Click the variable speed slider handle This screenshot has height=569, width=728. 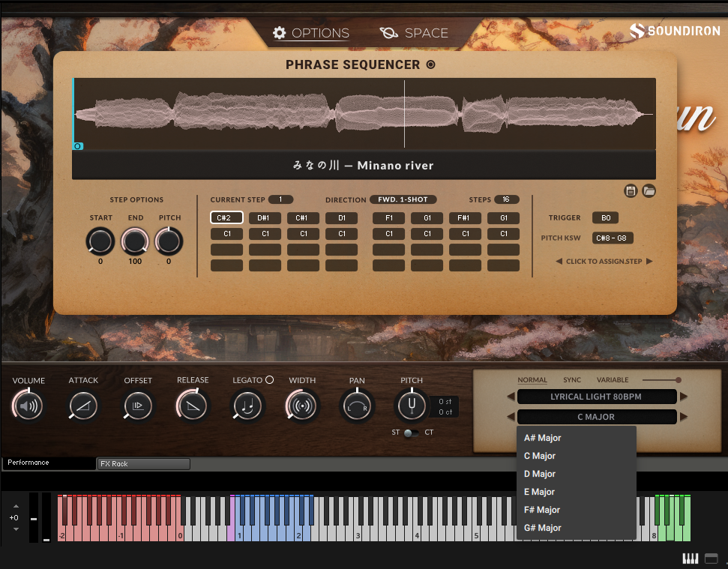click(x=678, y=380)
